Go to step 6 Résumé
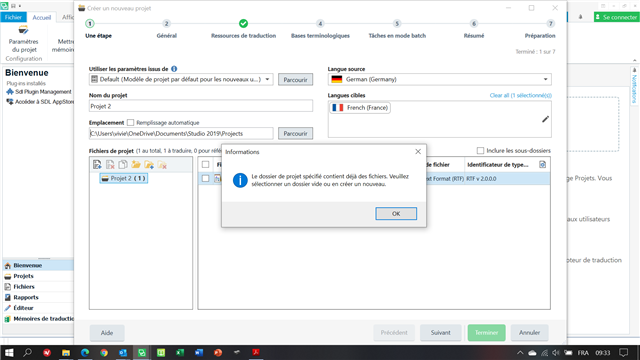This screenshot has height=360, width=640. [474, 29]
